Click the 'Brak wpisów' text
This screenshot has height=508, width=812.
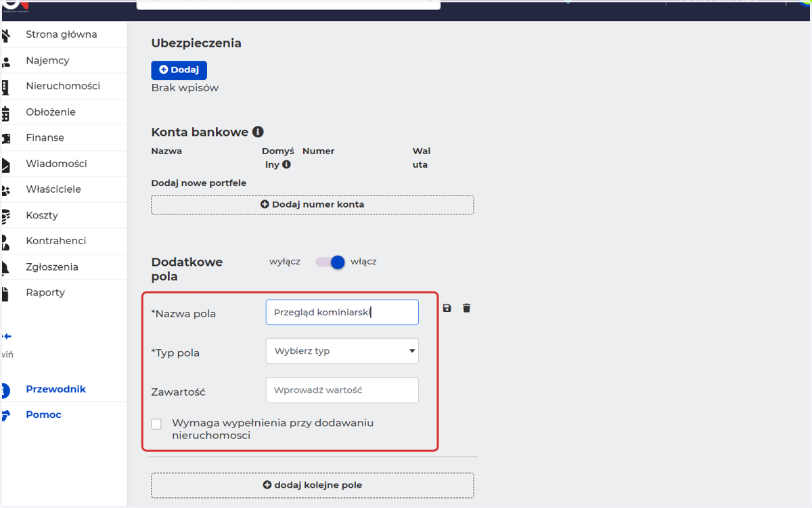185,88
